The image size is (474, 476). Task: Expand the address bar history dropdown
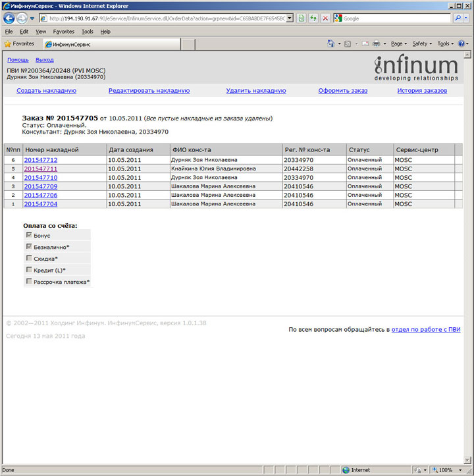pos(290,18)
